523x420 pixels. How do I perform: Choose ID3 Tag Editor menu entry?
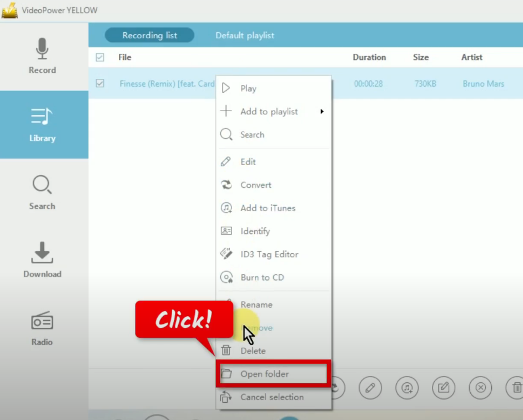tap(269, 254)
